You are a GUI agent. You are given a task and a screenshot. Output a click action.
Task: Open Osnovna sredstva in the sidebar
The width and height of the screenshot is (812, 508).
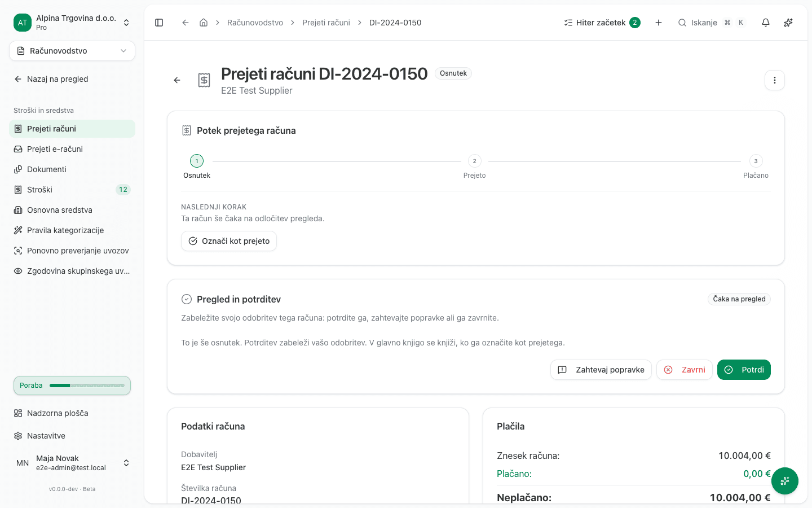pyautogui.click(x=72, y=210)
